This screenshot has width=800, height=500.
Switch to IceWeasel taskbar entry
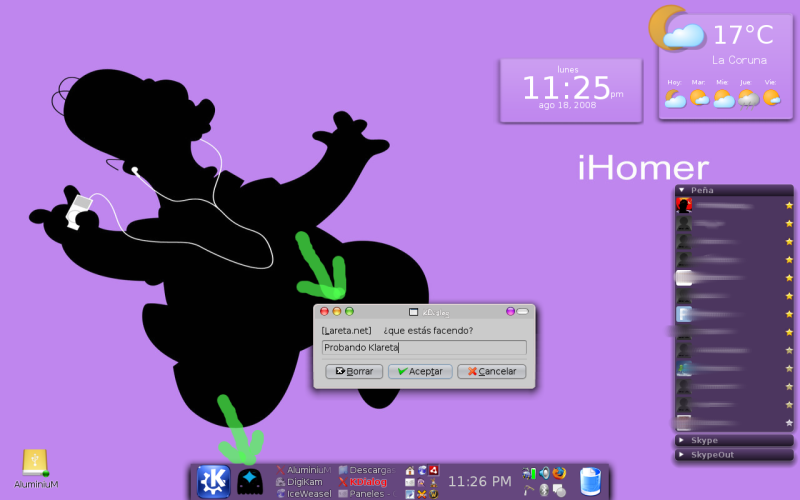coord(304,493)
